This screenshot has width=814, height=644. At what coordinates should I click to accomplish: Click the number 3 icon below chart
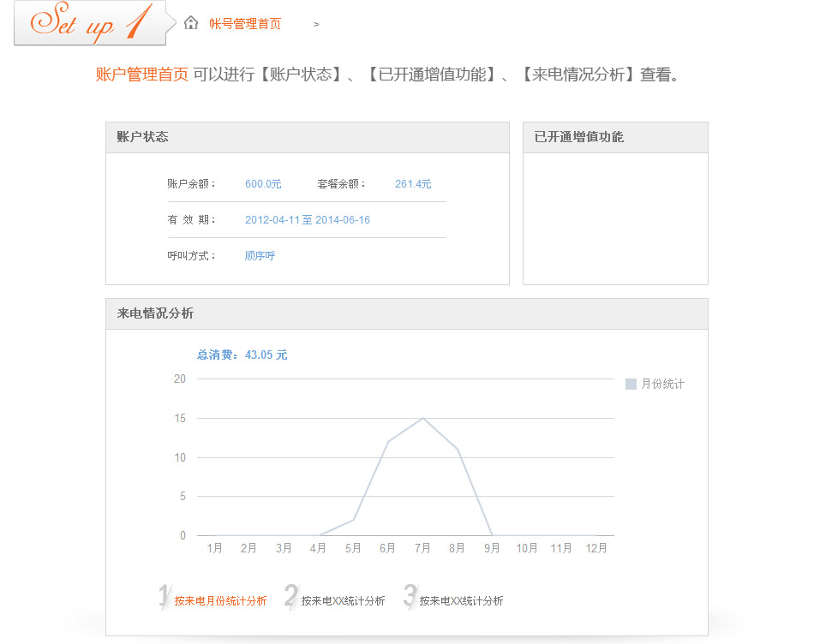pos(410,596)
